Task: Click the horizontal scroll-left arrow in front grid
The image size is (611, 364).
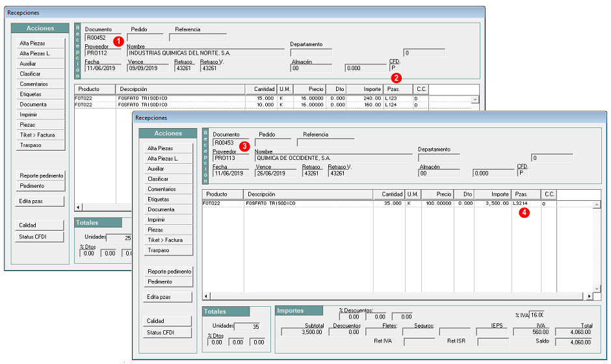Action: click(x=206, y=296)
